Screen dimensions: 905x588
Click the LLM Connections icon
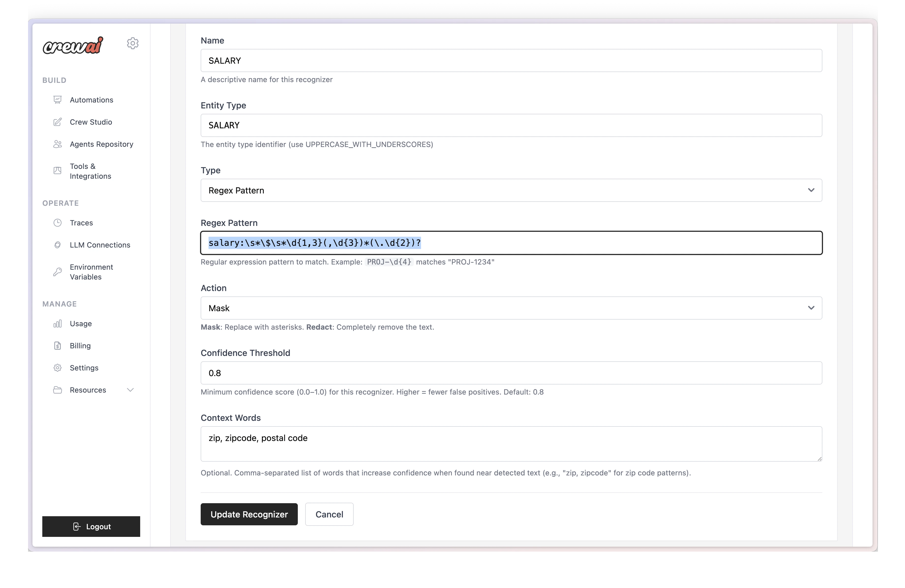57,245
